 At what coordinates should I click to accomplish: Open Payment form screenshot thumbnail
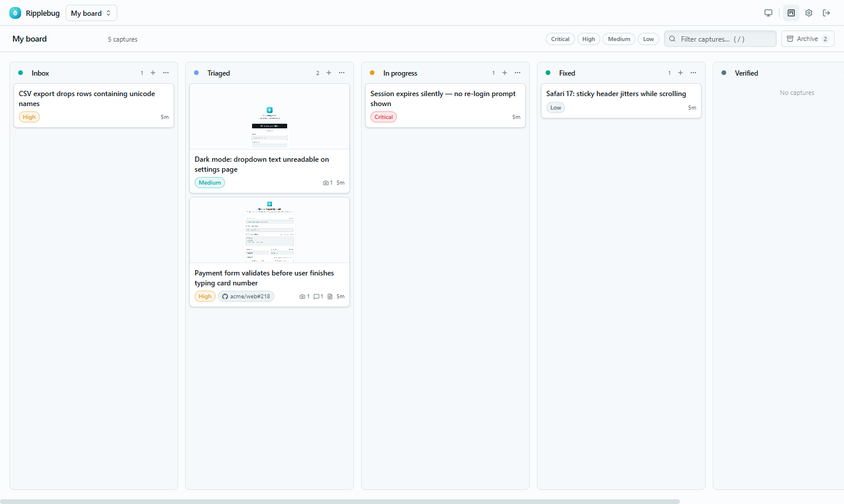click(270, 230)
